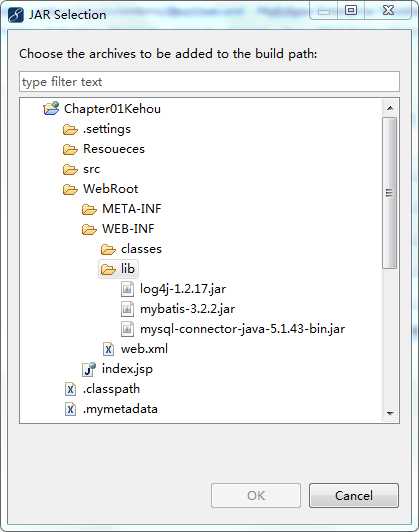Select the WEB-INF folder label
Image resolution: width=419 pixels, height=532 pixels.
point(128,229)
